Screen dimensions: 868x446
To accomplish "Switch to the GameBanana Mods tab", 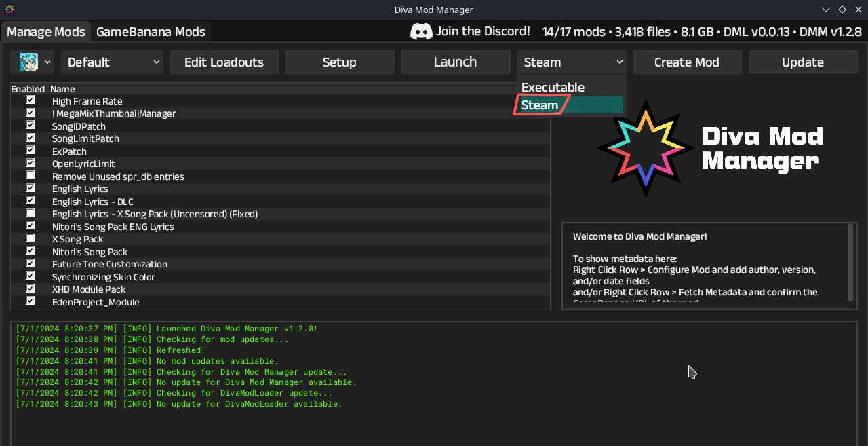I will [151, 31].
